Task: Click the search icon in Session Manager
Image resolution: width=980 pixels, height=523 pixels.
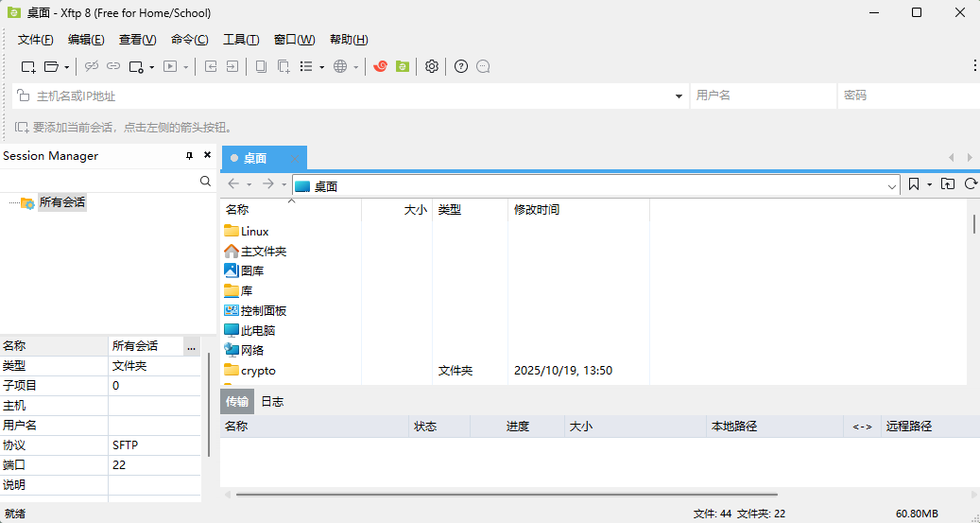Action: (x=206, y=181)
